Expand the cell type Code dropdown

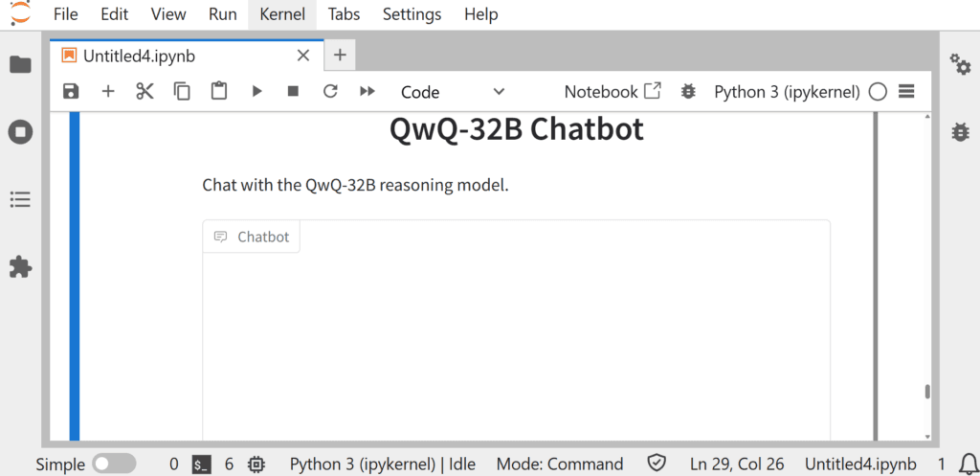(x=452, y=92)
